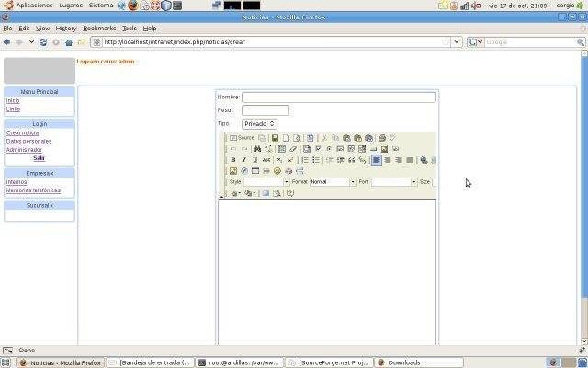Toggle Italic formatting
Screen dimensions: 588x368
point(244,160)
